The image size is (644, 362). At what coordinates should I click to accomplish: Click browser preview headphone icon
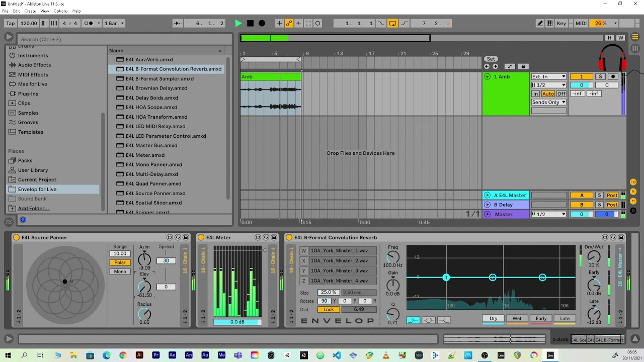click(23, 220)
